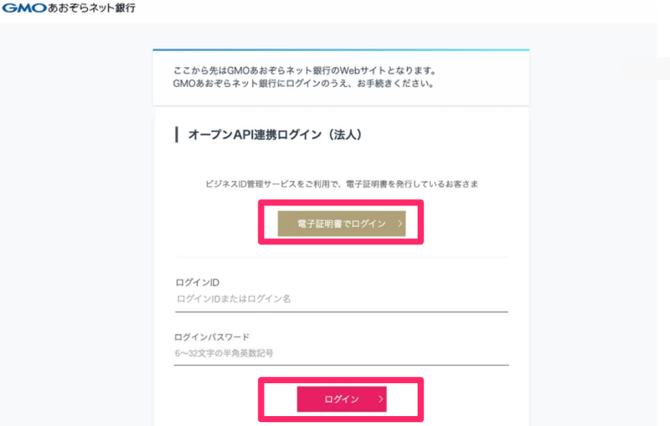Screen dimensions: 670x426
Task: Click the notice line ending お手続きください
Action: point(303,83)
